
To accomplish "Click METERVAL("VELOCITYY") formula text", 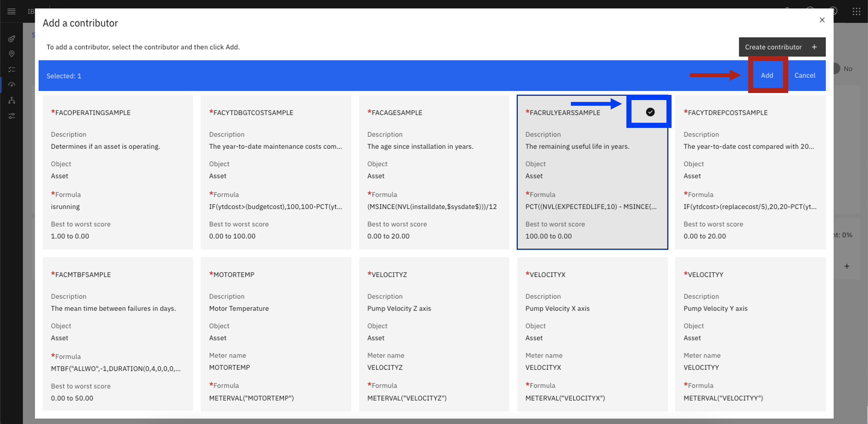I will pos(723,398).
